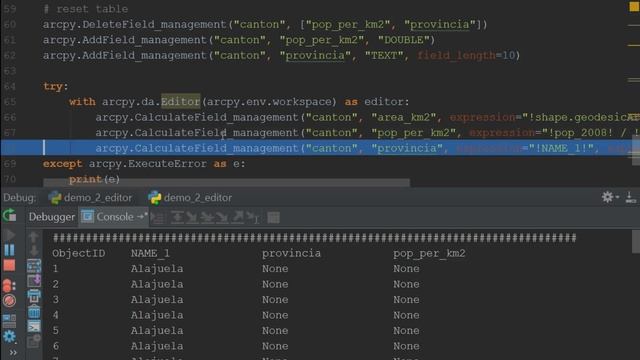Restore the debug panel layout
Image resolution: width=640 pixels, height=360 pixels.
point(9,321)
